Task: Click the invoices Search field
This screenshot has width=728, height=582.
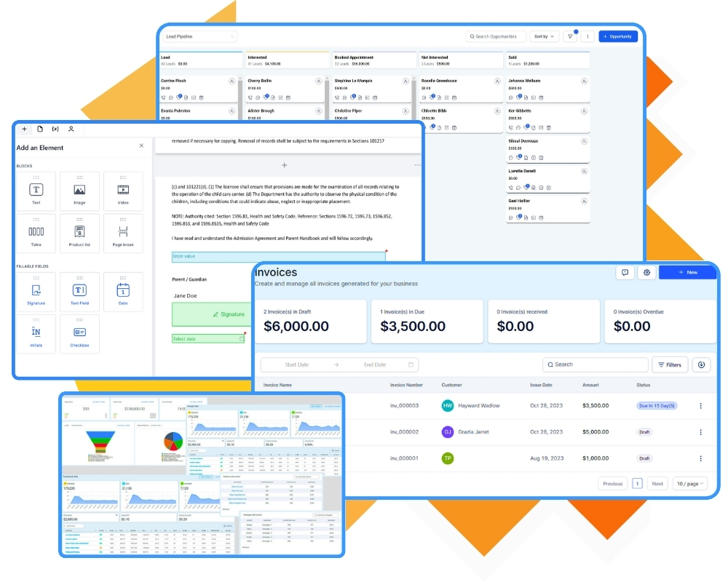Action: [x=596, y=364]
